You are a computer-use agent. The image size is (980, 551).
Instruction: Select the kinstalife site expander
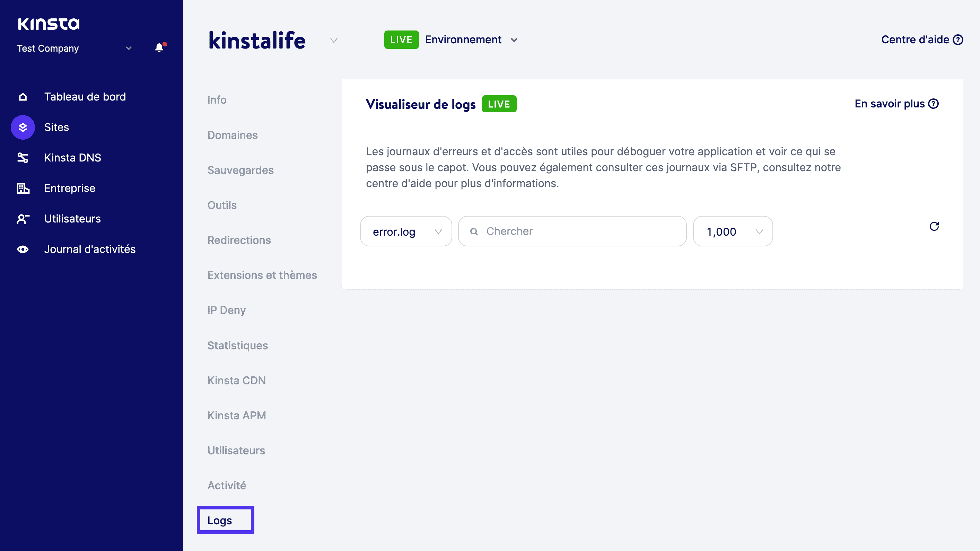tap(334, 40)
